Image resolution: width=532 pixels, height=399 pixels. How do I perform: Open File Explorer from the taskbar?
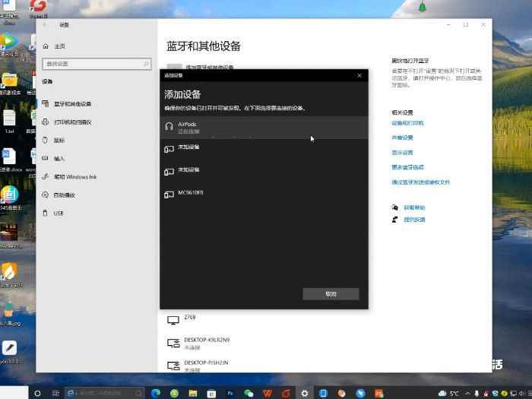coord(193,393)
